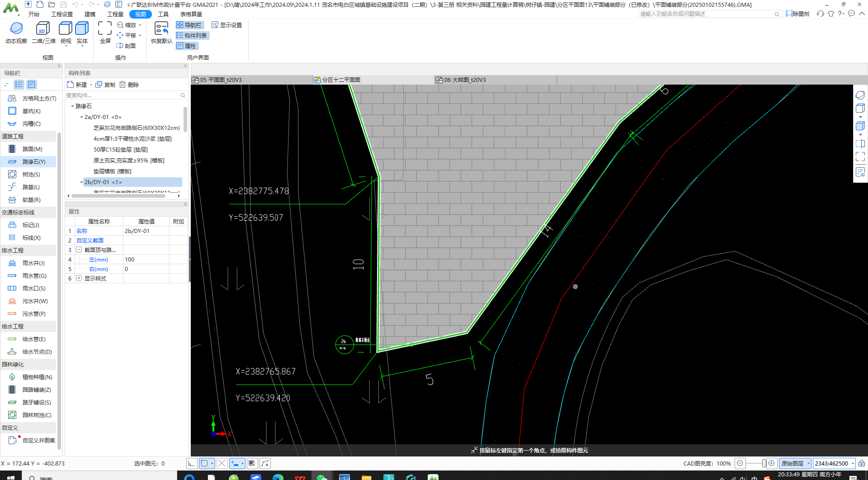The width and height of the screenshot is (868, 480).
Task: Switch between 二维/三维 view mode
Action: (43, 33)
